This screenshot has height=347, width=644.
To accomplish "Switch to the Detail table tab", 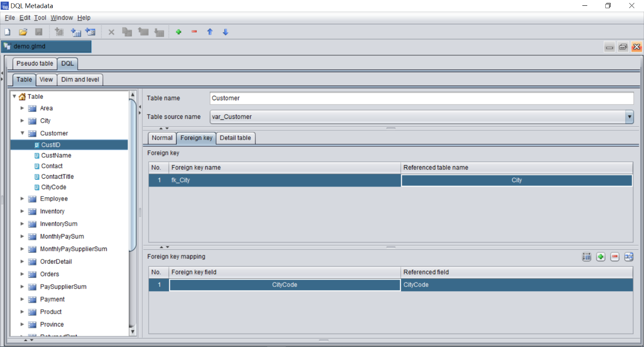I will click(235, 138).
